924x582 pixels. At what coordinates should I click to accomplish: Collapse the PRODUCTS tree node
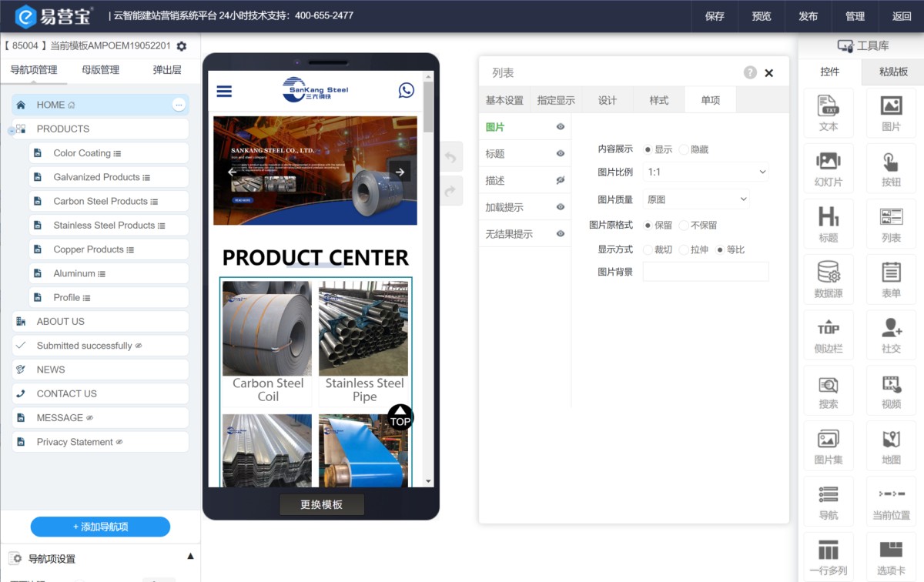12,130
